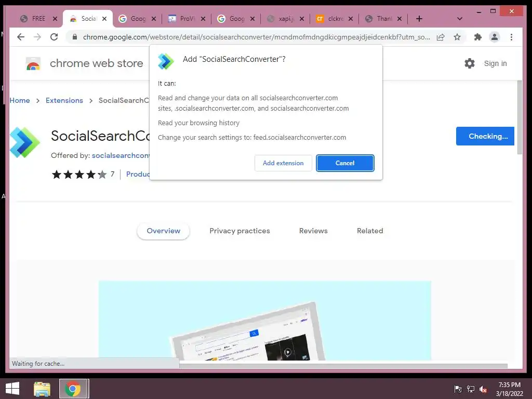Viewport: 532px width, 399px height.
Task: Click Chrome icon in taskbar
Action: [x=73, y=389]
